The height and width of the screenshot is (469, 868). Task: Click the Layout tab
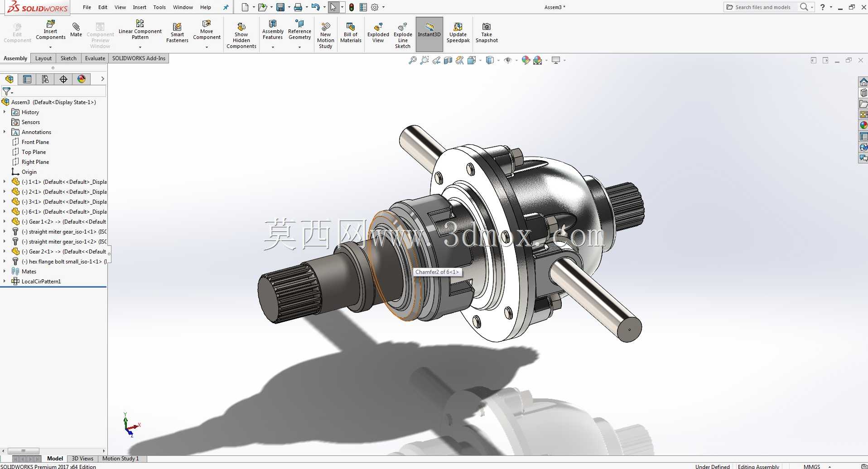click(43, 58)
